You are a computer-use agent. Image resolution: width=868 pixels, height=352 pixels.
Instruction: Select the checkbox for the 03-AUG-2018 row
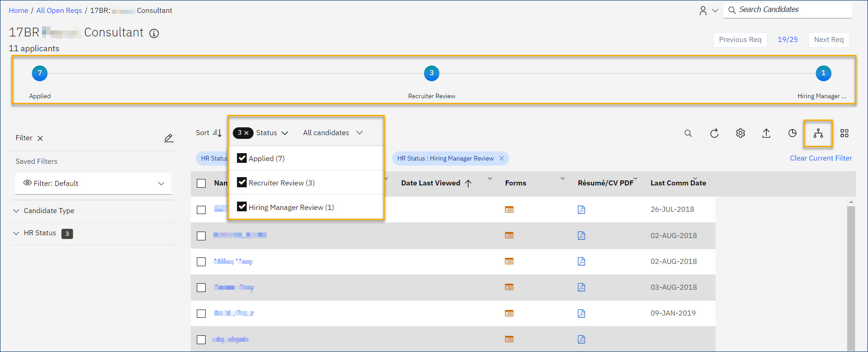[201, 287]
